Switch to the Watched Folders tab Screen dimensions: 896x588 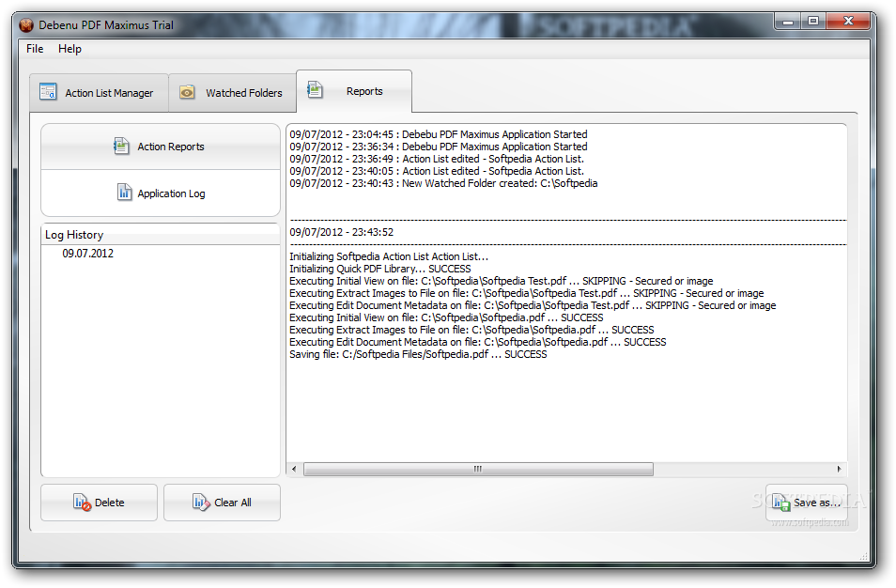pyautogui.click(x=233, y=93)
